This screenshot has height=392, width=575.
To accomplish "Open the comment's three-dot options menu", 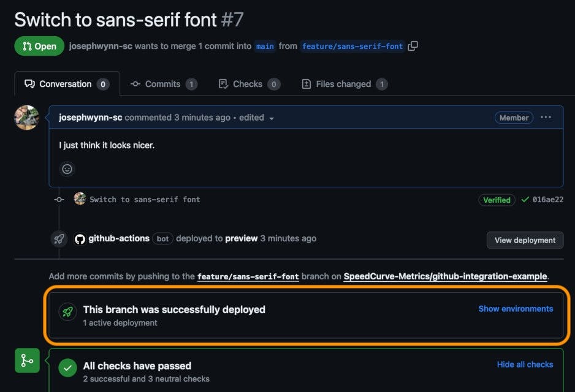I will pyautogui.click(x=546, y=118).
